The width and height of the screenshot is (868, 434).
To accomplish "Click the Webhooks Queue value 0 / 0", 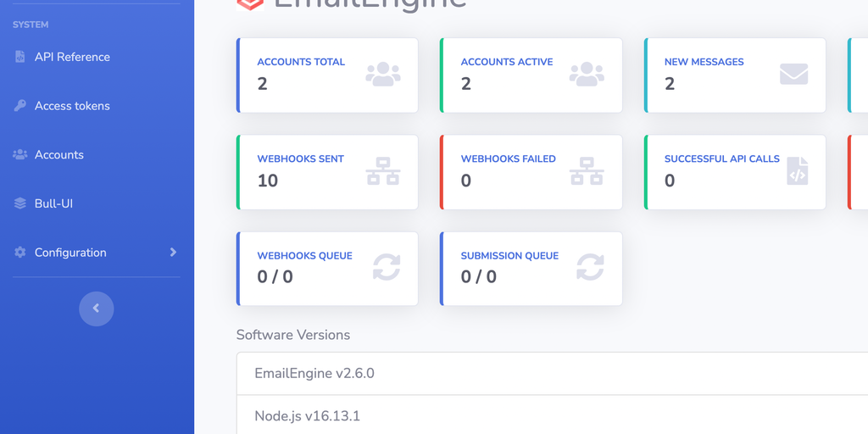I will click(275, 277).
